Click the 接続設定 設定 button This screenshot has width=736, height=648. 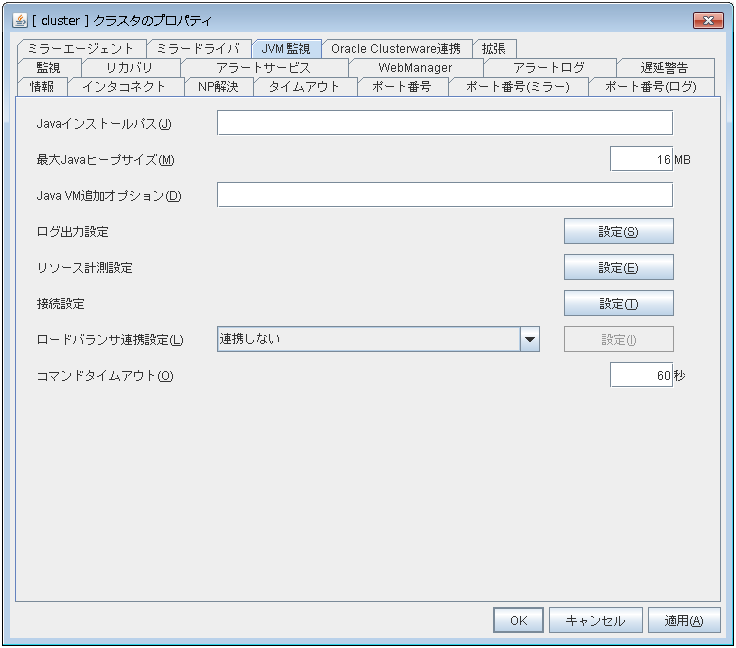click(618, 304)
